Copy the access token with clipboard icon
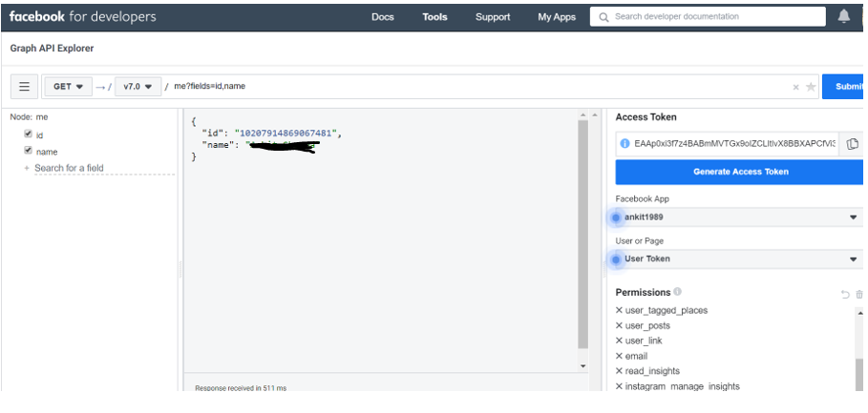This screenshot has height=413, width=868. pyautogui.click(x=852, y=144)
